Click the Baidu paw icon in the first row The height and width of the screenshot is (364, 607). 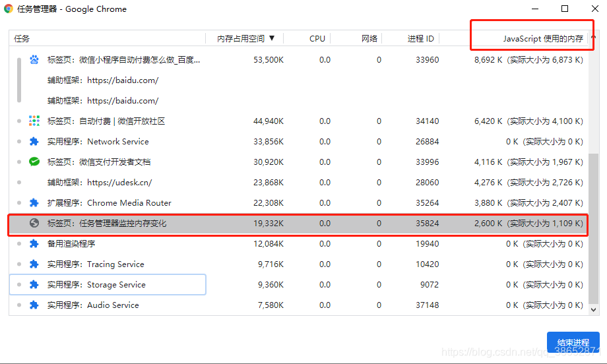point(34,59)
